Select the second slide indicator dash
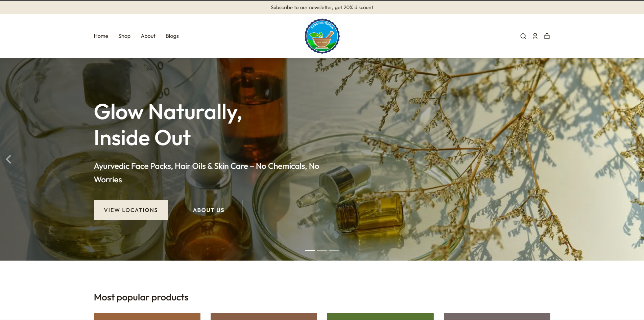Screen dimensions: 644x320 322,250
